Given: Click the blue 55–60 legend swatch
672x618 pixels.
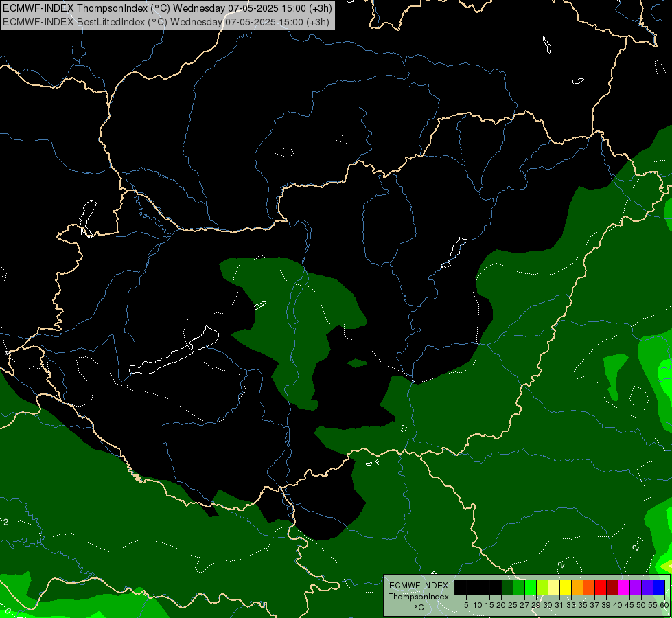Looking at the screenshot, I should click(659, 588).
